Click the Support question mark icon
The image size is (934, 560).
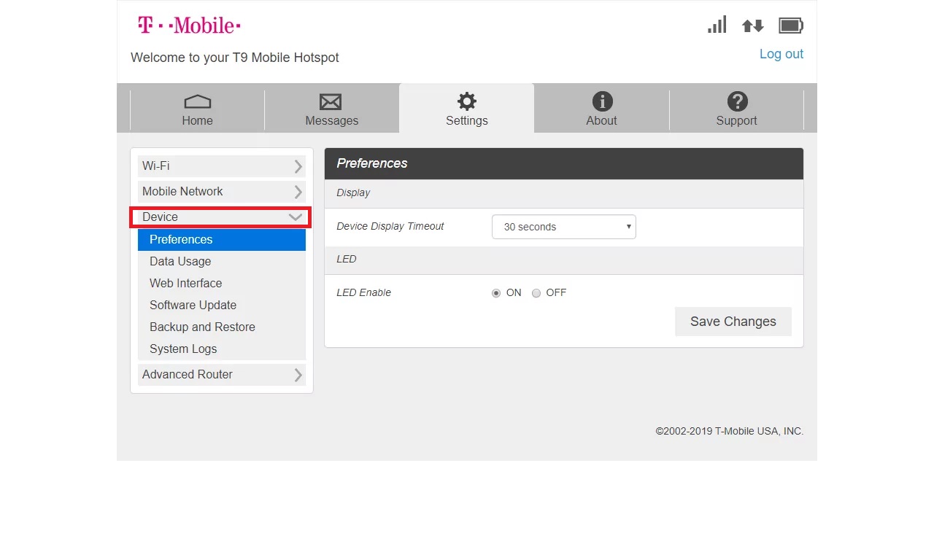[x=737, y=101]
